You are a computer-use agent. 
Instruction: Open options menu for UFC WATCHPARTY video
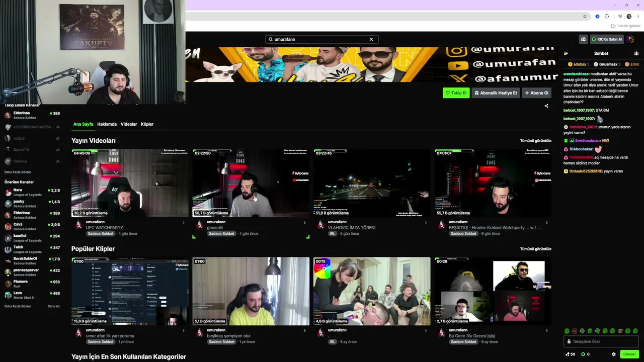point(184,222)
